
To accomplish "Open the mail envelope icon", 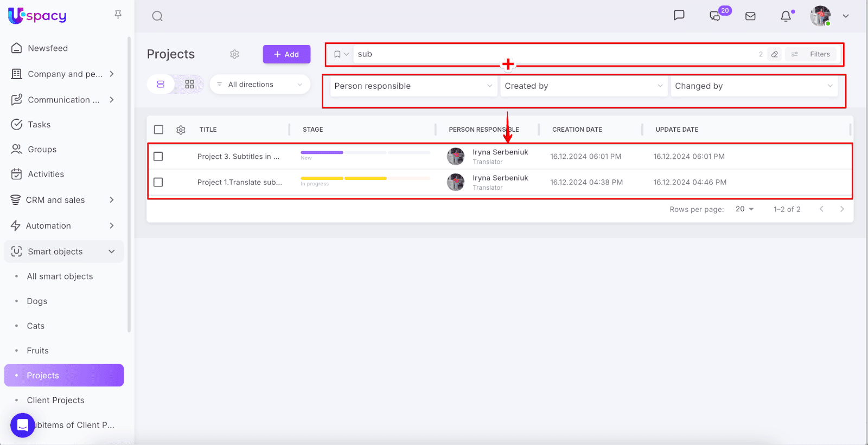I will (x=750, y=16).
